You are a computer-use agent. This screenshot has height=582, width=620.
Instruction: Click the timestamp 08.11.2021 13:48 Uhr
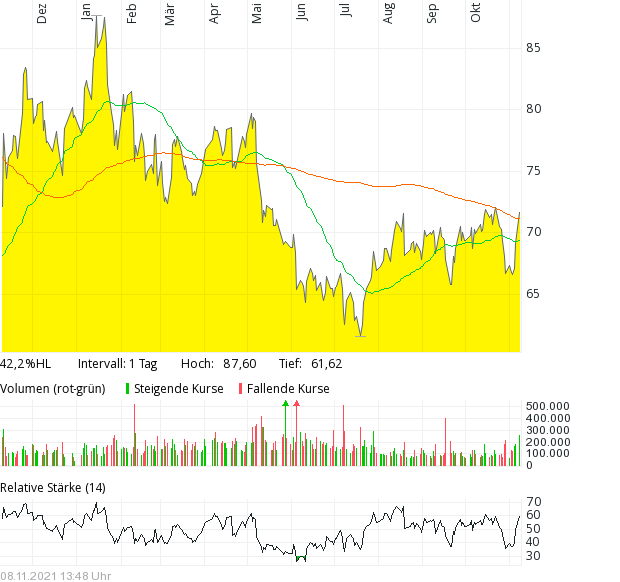coord(56,575)
